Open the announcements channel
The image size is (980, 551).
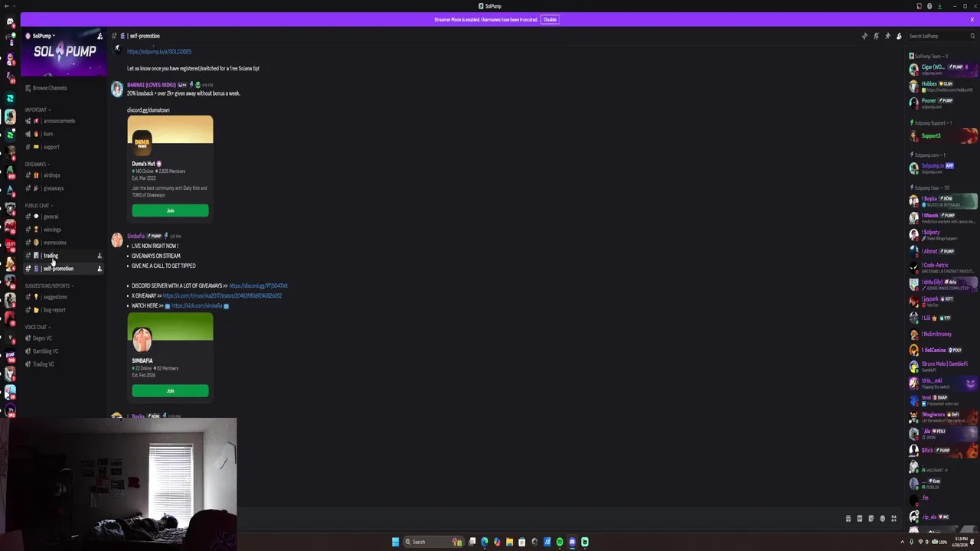[64, 121]
